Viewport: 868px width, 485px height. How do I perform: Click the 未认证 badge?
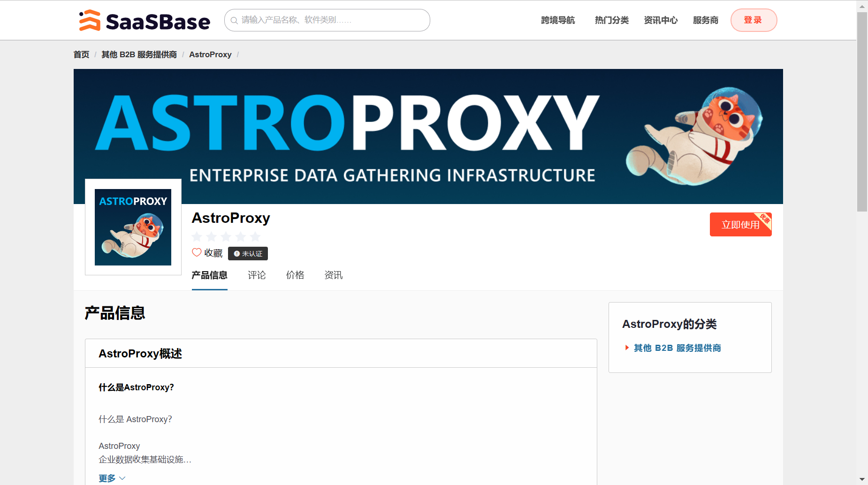pyautogui.click(x=248, y=253)
